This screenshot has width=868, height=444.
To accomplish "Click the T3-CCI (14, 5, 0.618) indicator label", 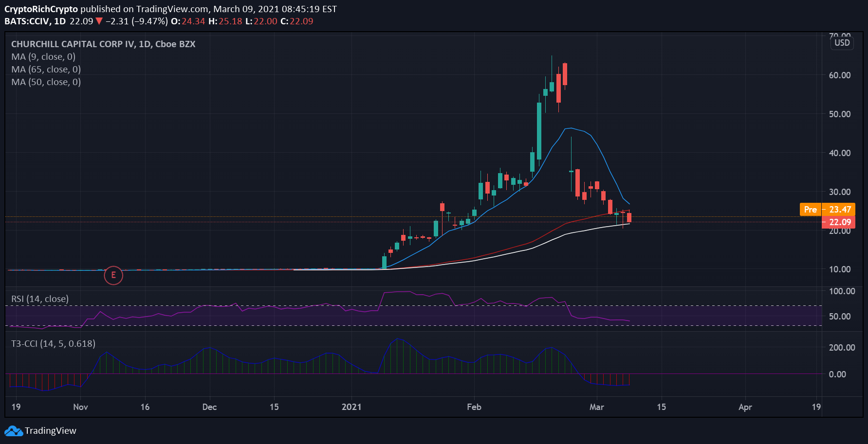I will point(54,344).
